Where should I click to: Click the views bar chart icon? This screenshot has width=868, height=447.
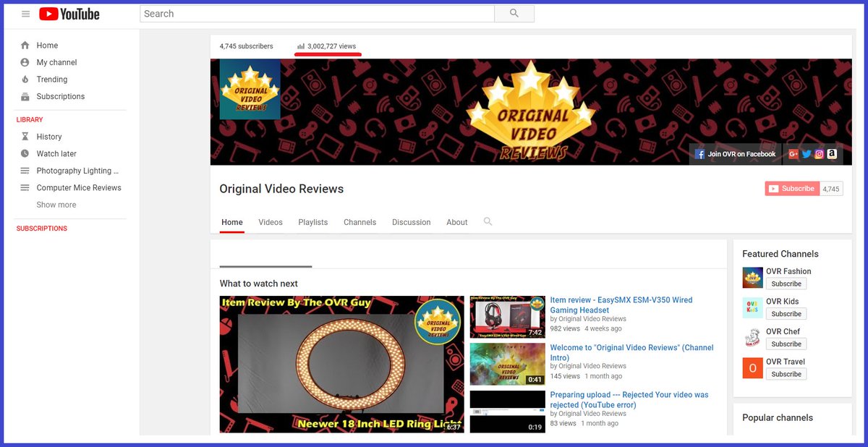(301, 46)
